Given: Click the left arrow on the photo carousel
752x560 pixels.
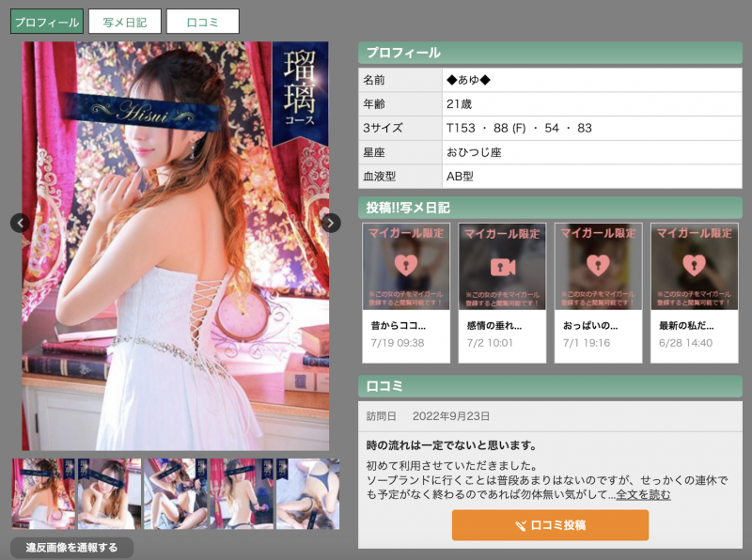Looking at the screenshot, I should coord(19,222).
